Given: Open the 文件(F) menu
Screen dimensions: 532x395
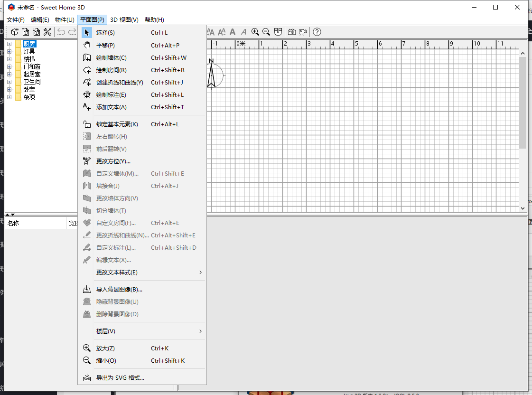Looking at the screenshot, I should coord(16,19).
